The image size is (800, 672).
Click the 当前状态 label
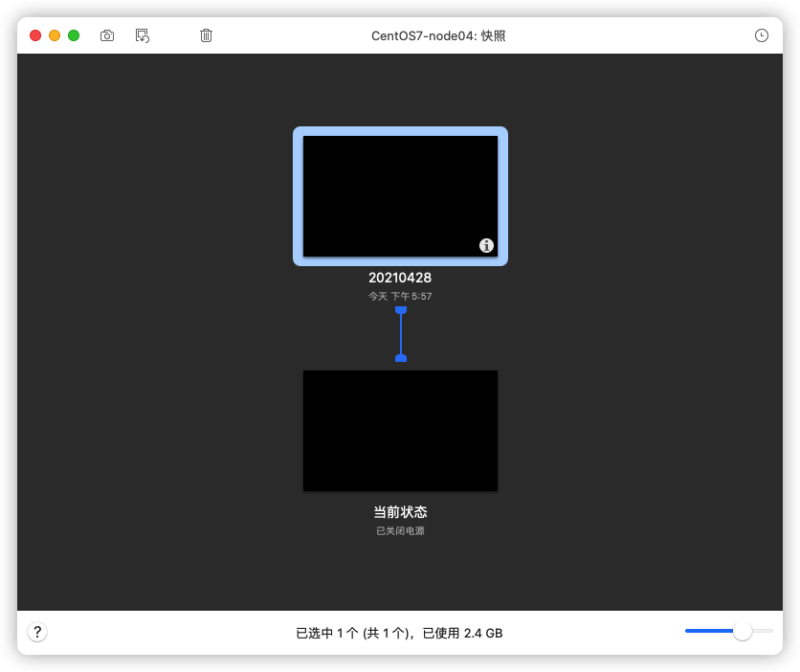[400, 512]
